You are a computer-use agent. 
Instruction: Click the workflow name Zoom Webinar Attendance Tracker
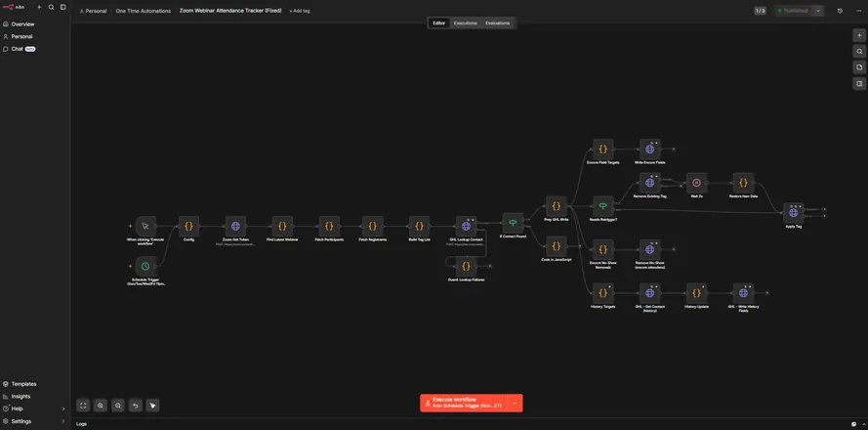coord(230,11)
